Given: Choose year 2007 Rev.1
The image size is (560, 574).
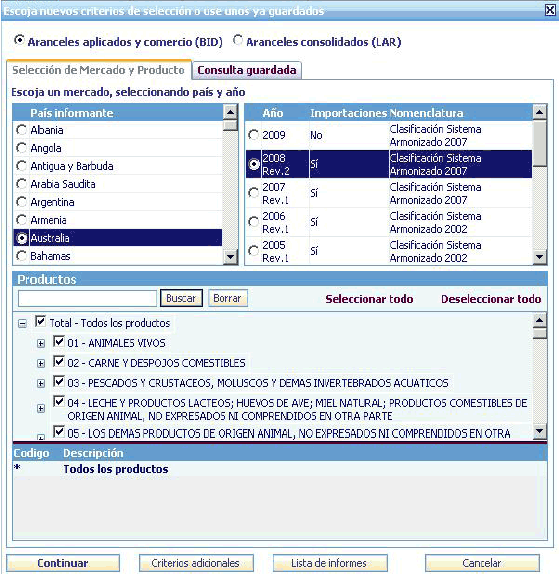Looking at the screenshot, I should [253, 193].
